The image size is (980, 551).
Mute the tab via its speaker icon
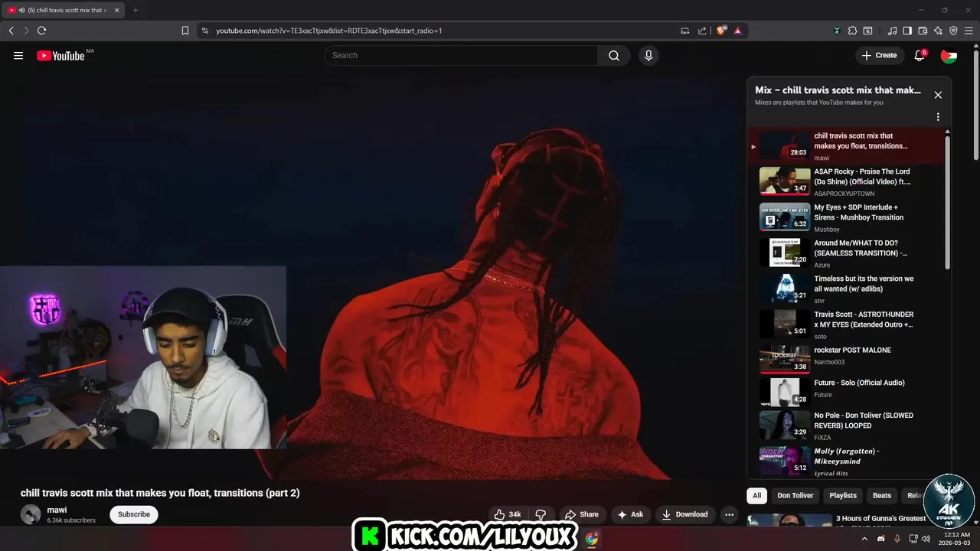[x=21, y=10]
